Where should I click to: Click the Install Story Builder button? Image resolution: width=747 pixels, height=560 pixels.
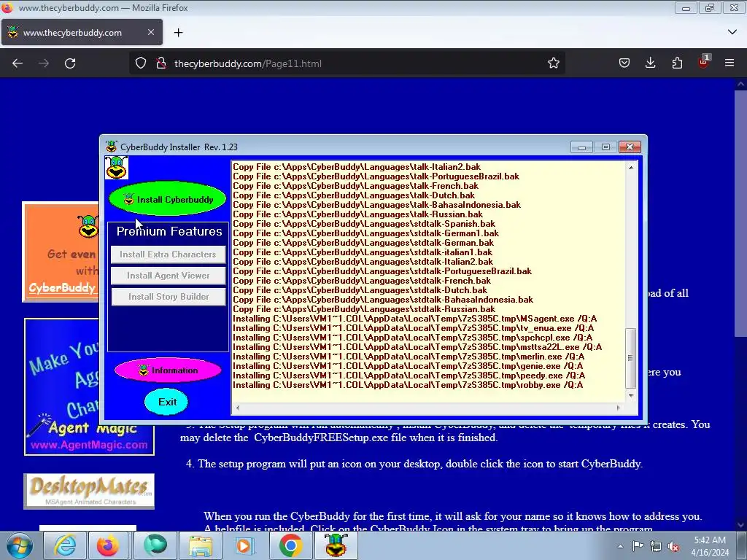(169, 297)
